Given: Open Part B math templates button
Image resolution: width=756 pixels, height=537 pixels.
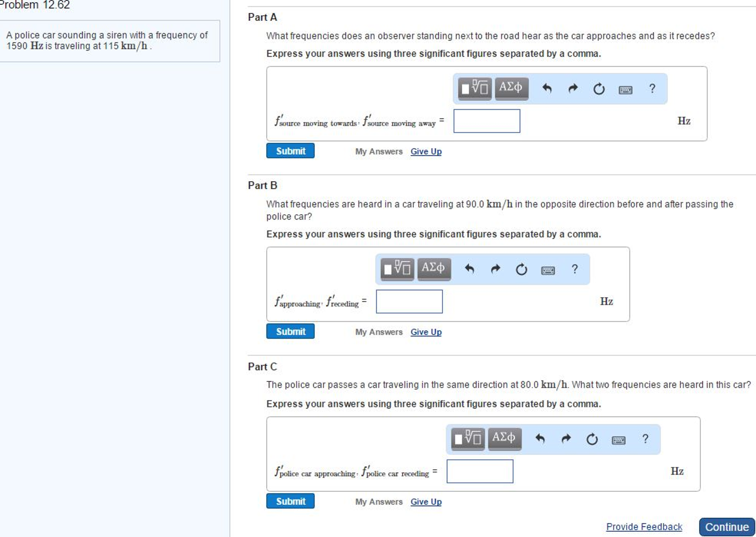Looking at the screenshot, I should [x=397, y=269].
